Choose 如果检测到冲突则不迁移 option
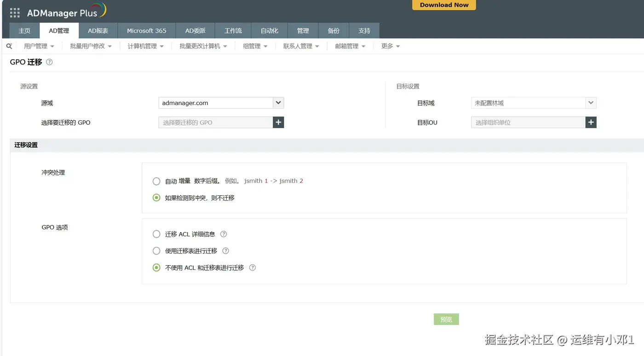 (156, 198)
